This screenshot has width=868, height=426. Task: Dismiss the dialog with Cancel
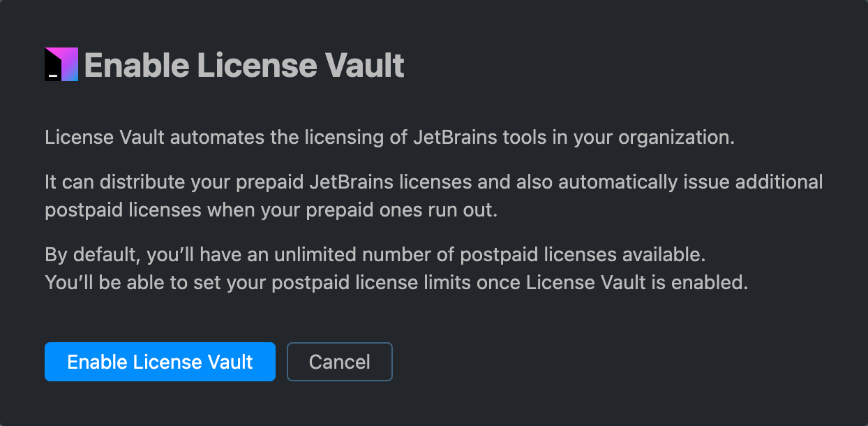339,362
